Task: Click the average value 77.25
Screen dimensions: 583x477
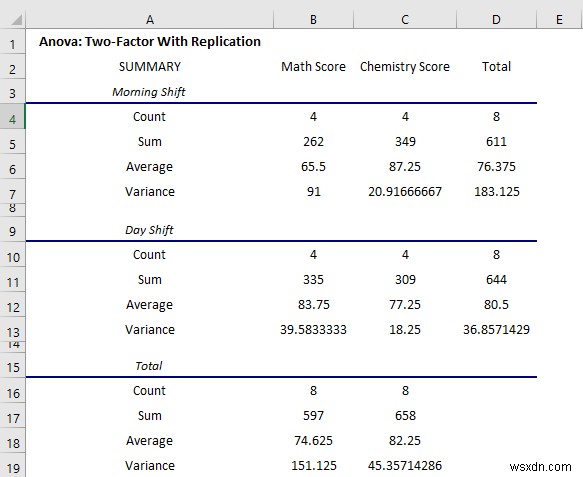Action: pyautogui.click(x=405, y=304)
